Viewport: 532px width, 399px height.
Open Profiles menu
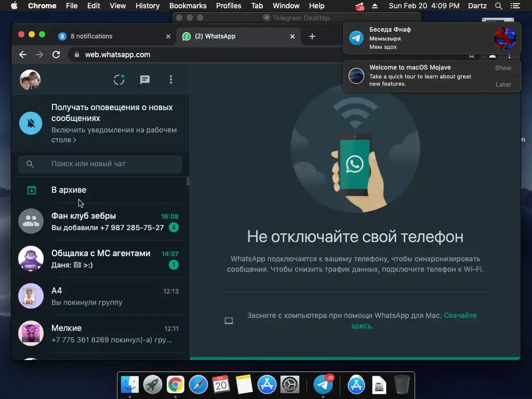[229, 6]
